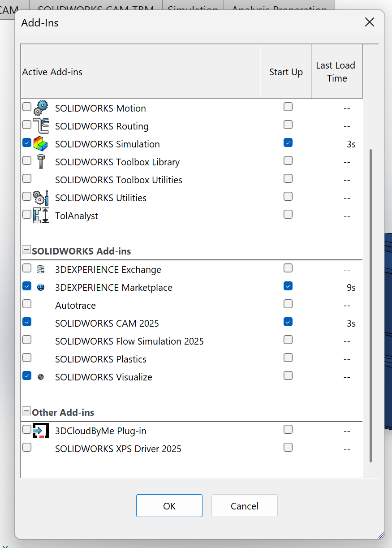The height and width of the screenshot is (548, 392).
Task: Click the Last Load Time column header
Action: click(x=337, y=72)
